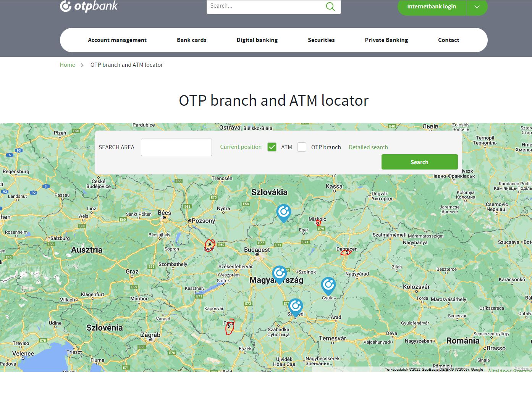Open Private Banking menu
532x394 pixels.
click(x=386, y=40)
